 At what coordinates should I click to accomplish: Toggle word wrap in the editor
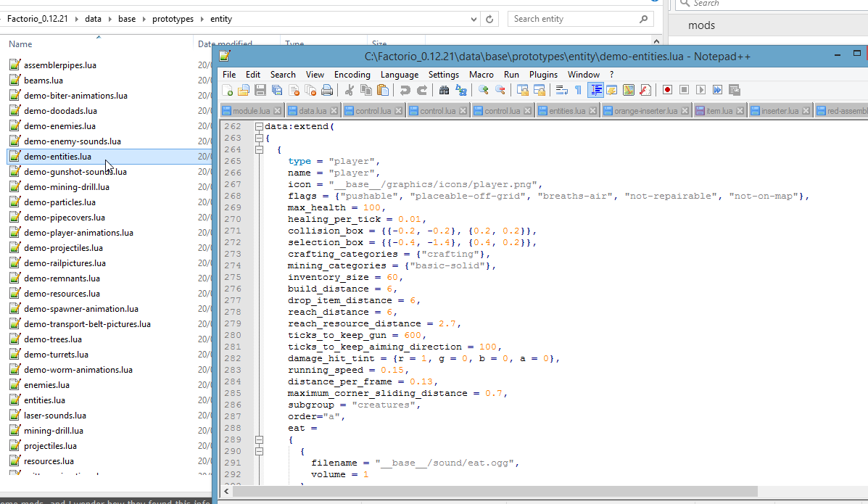pos(561,90)
